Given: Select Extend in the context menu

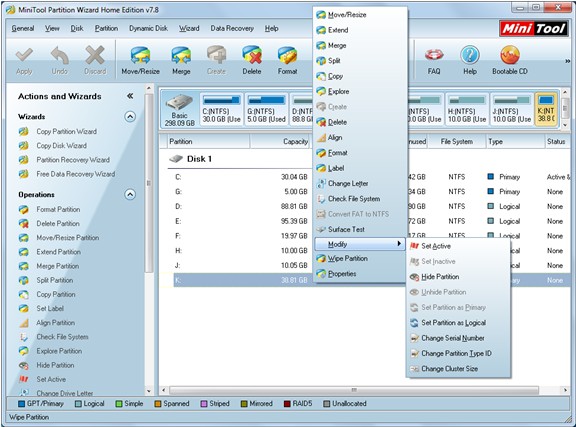Looking at the screenshot, I should pos(360,30).
